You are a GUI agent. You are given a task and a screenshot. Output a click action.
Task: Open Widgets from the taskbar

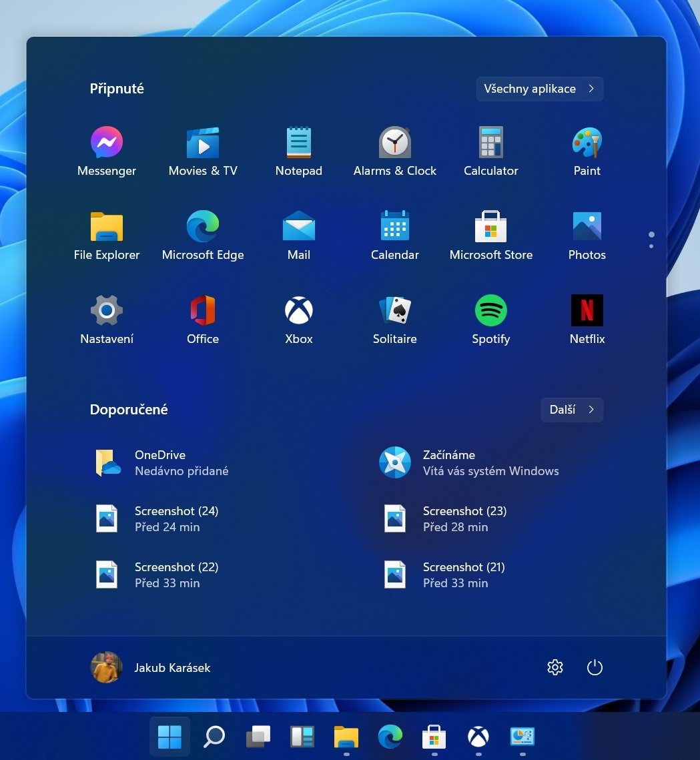(302, 737)
